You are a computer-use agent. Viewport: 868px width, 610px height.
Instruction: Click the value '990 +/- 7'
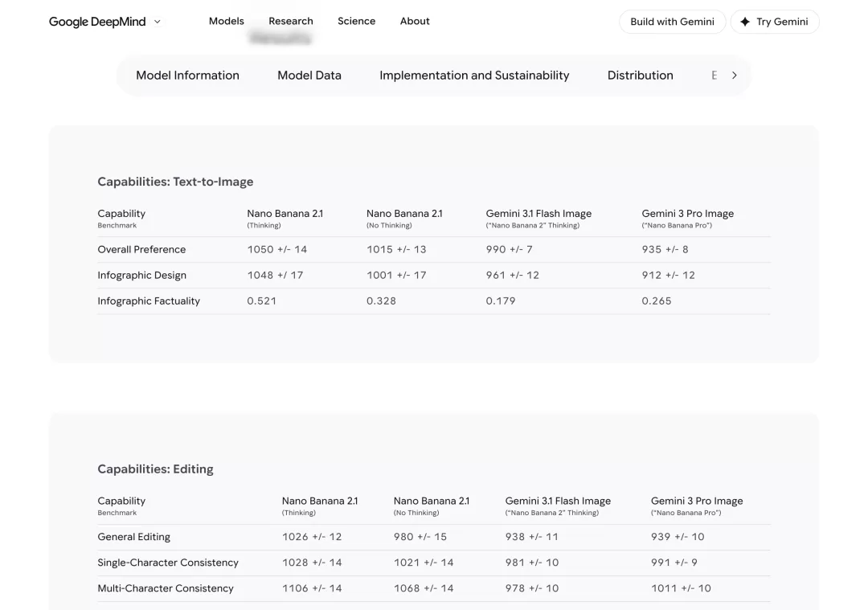pos(510,250)
